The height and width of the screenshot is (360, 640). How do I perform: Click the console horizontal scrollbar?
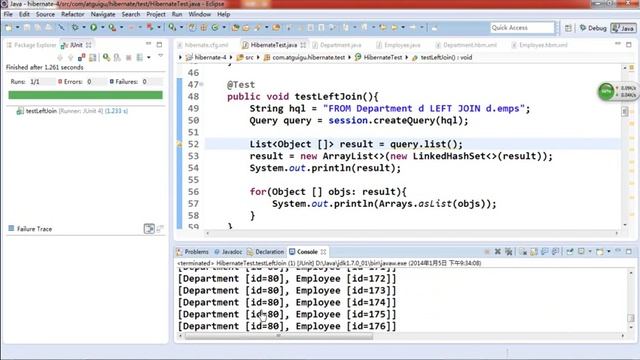278,336
